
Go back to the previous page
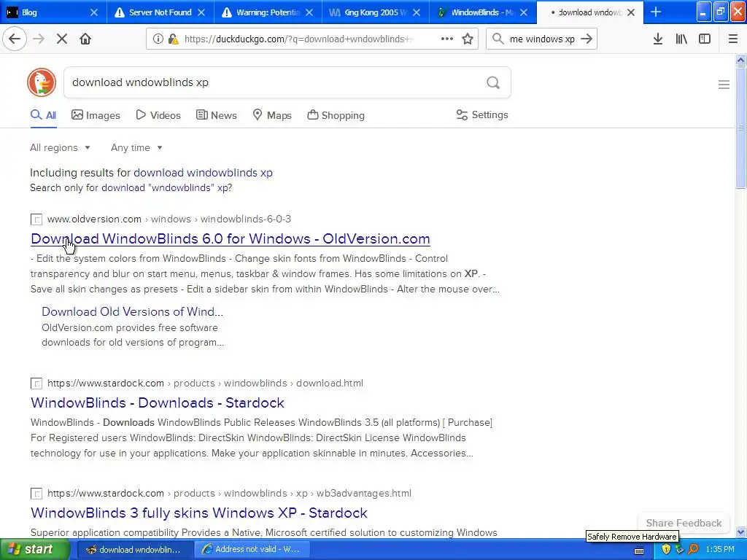pos(15,39)
